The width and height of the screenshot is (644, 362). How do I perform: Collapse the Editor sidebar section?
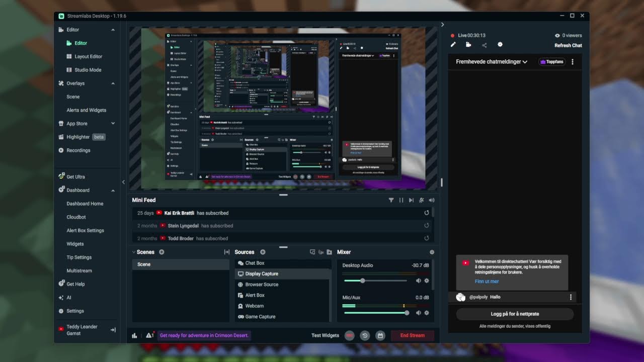pyautogui.click(x=113, y=30)
